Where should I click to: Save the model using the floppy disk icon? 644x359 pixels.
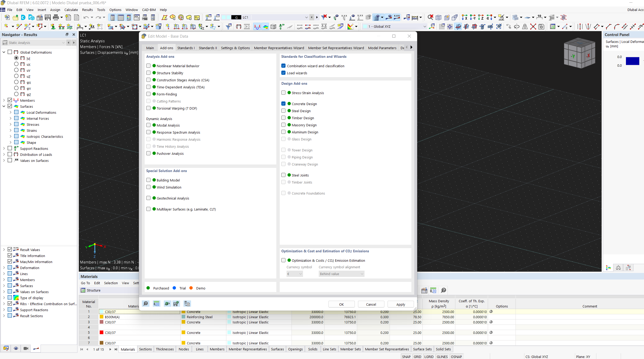pyautogui.click(x=48, y=17)
